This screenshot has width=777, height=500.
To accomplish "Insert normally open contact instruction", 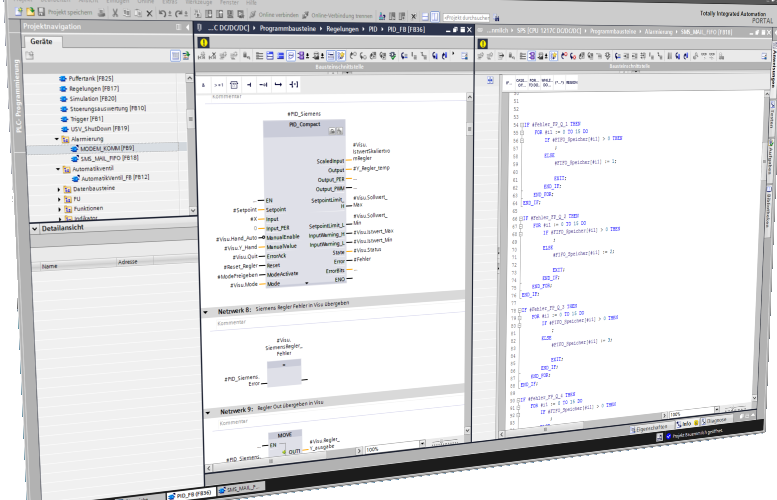I will (x=249, y=85).
